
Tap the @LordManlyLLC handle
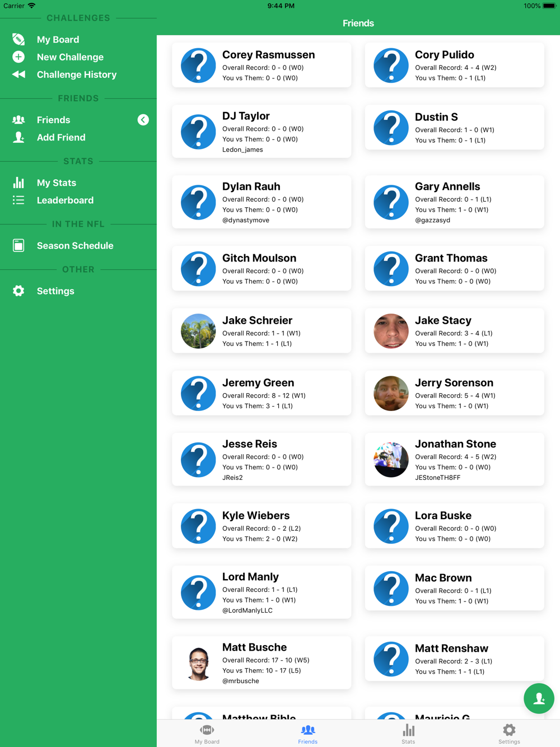[248, 610]
